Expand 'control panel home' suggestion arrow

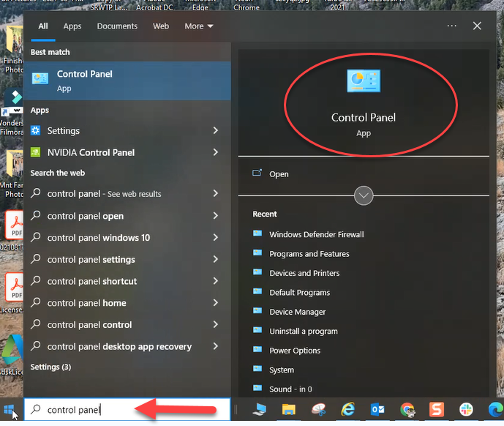click(x=215, y=302)
